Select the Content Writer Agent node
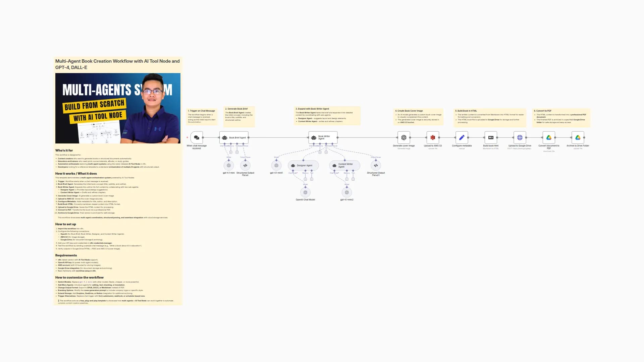The width and height of the screenshot is (644, 362). tap(344, 165)
